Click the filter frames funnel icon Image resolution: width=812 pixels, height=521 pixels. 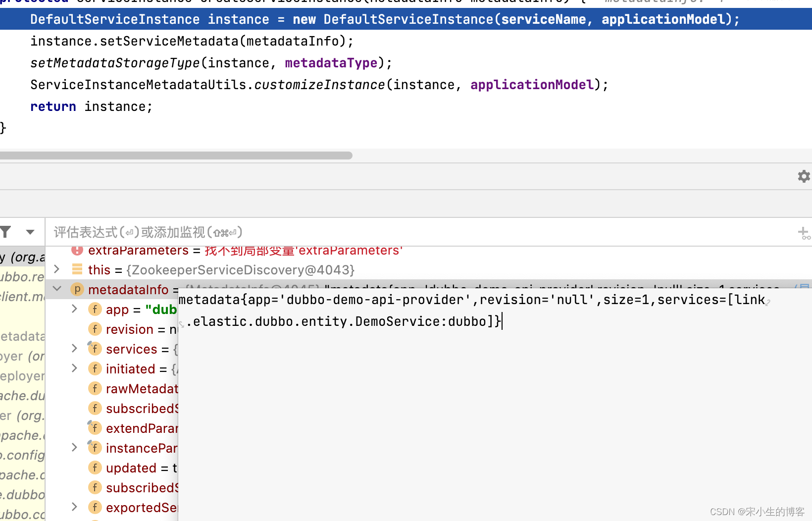(6, 232)
